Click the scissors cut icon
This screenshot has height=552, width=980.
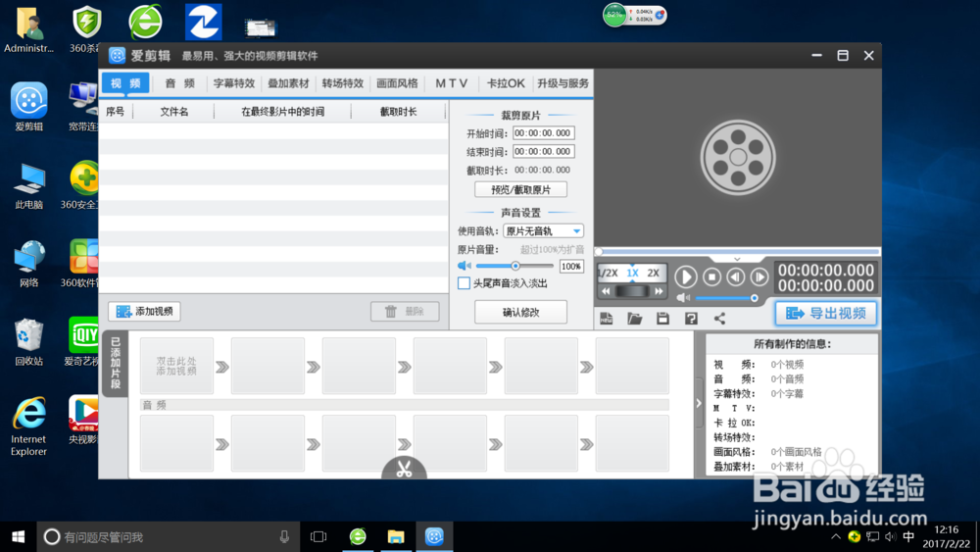click(x=404, y=469)
